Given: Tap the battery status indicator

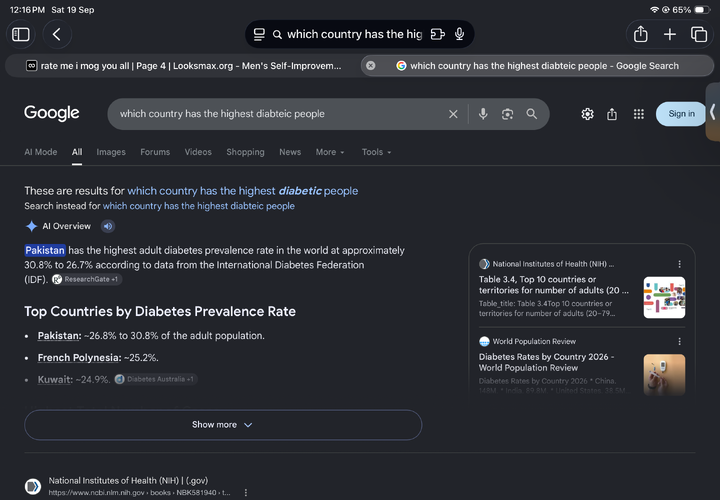Looking at the screenshot, I should [x=702, y=10].
